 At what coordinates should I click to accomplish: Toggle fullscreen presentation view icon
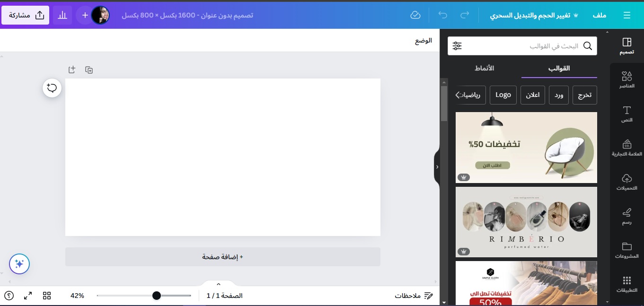28,296
